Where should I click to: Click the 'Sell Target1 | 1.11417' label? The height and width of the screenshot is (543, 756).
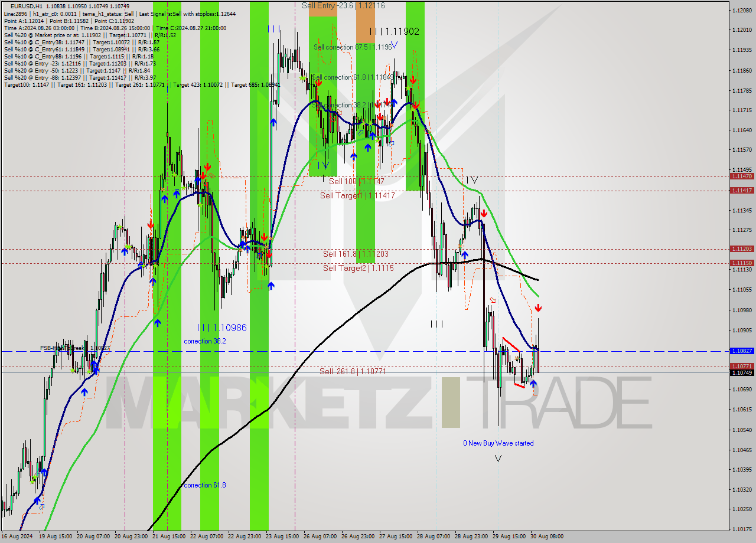(x=357, y=195)
